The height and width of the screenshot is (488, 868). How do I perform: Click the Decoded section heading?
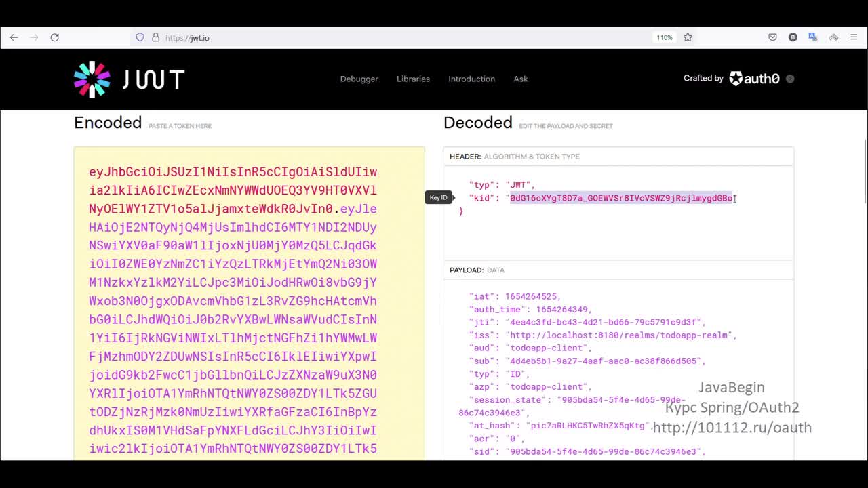coord(477,123)
